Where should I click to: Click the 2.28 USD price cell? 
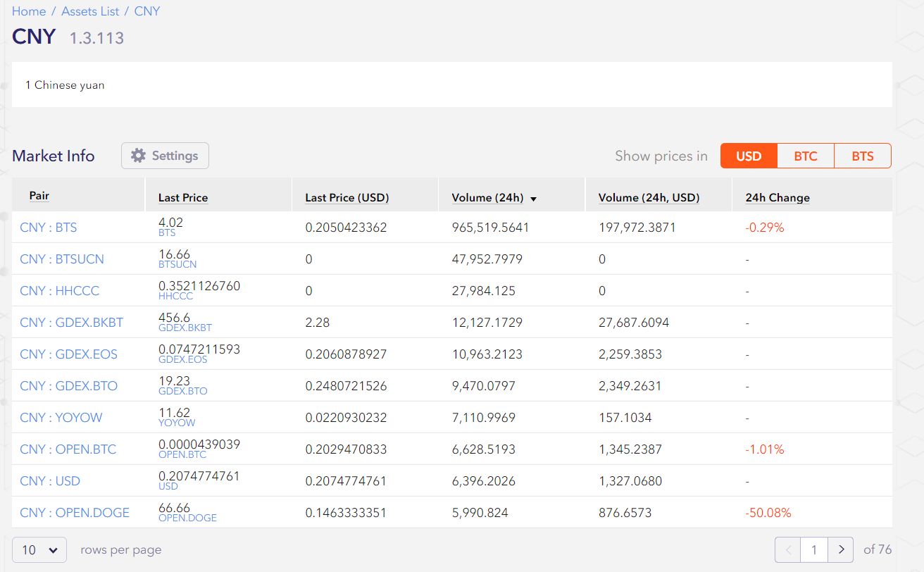click(x=317, y=323)
